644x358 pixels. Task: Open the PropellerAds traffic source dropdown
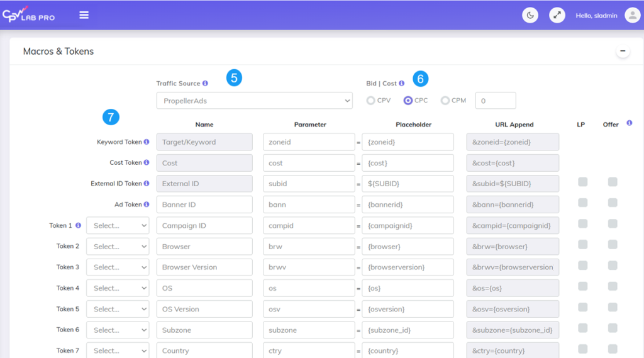click(x=254, y=101)
